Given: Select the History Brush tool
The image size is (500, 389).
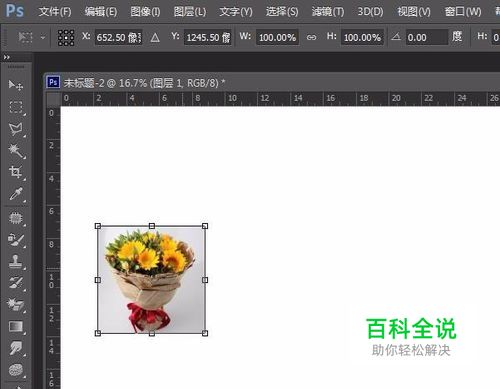Looking at the screenshot, I should pyautogui.click(x=16, y=283).
